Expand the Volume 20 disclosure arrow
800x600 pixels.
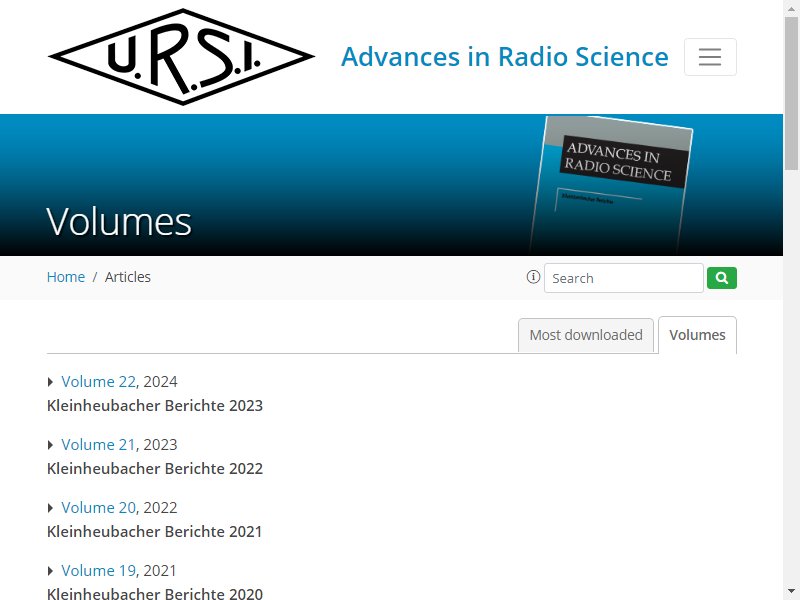tap(50, 508)
